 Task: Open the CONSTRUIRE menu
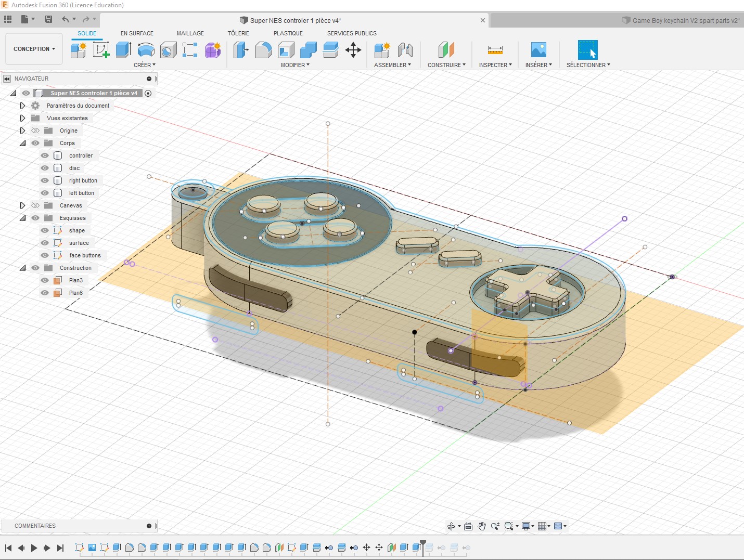click(446, 65)
